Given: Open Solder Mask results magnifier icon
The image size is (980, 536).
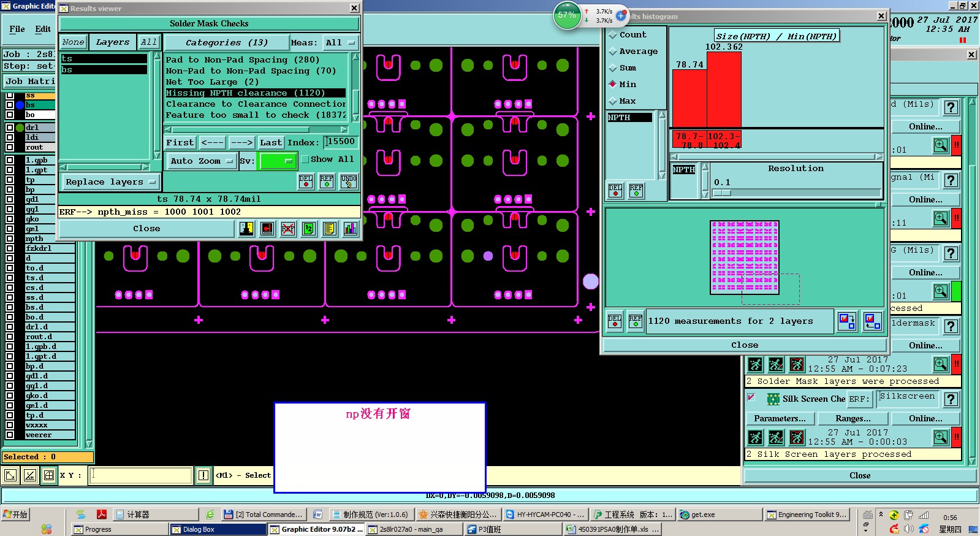Looking at the screenshot, I should pos(941,364).
